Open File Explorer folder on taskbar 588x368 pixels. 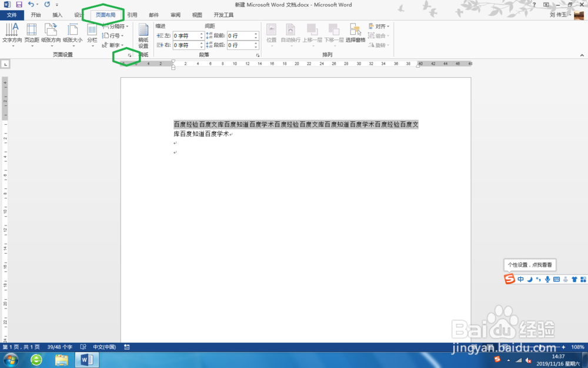coord(62,360)
